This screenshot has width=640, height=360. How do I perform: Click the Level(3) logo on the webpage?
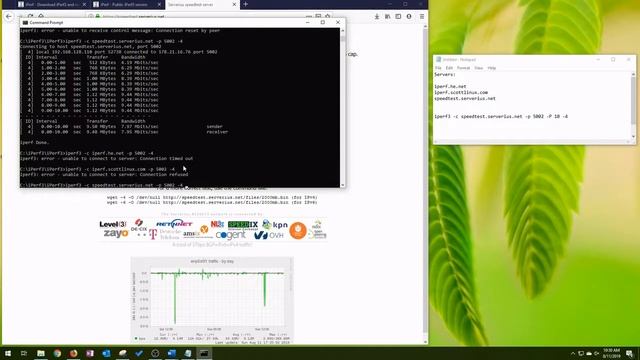113,224
